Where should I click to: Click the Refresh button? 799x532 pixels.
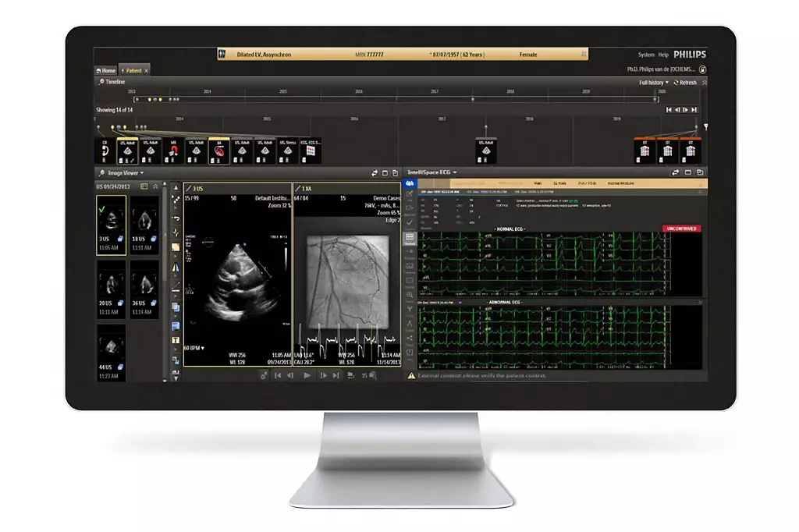coord(684,82)
